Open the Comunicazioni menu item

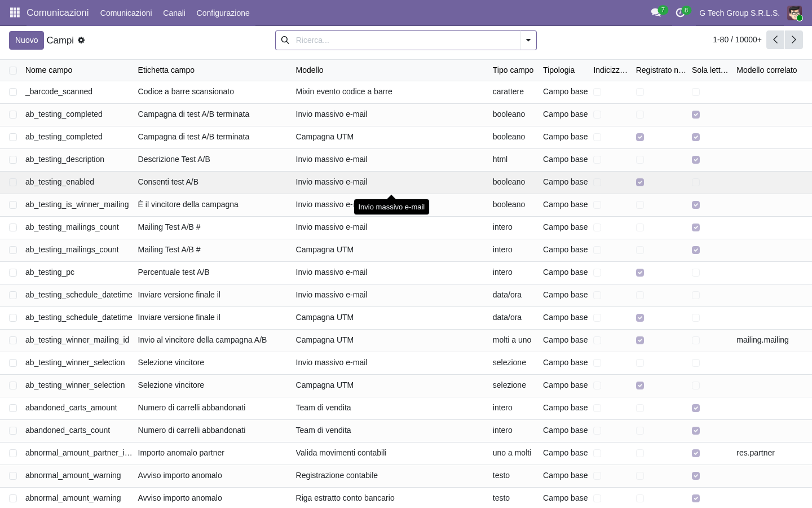click(126, 13)
